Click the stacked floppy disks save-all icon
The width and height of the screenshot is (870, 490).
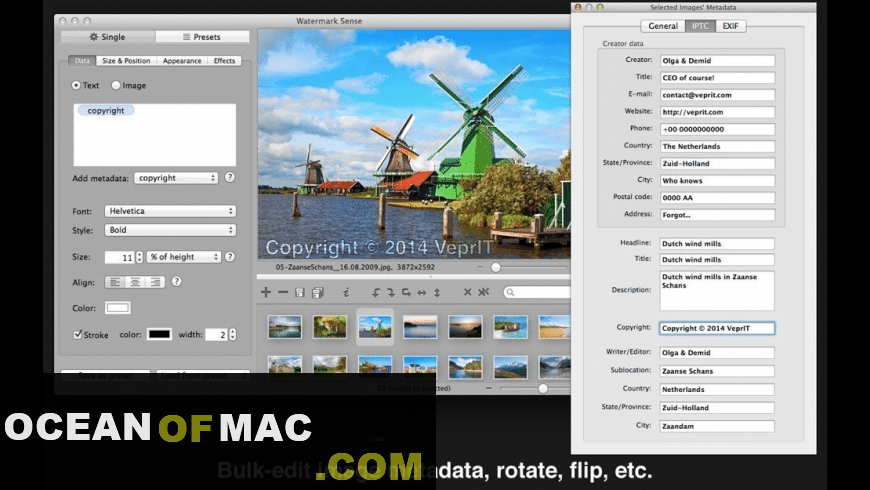318,292
